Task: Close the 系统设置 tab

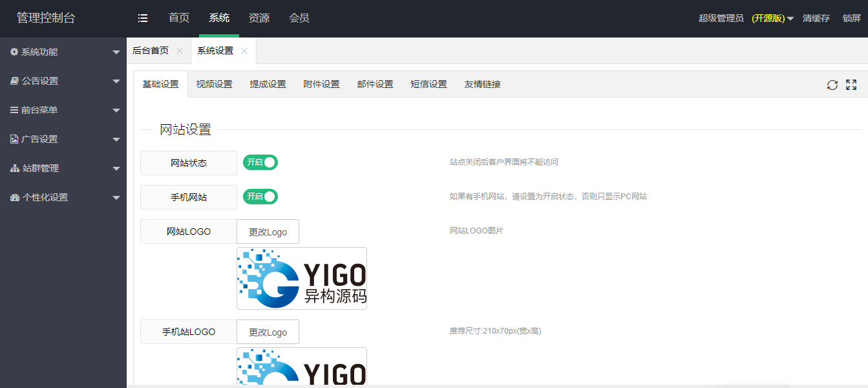Action: [x=244, y=50]
